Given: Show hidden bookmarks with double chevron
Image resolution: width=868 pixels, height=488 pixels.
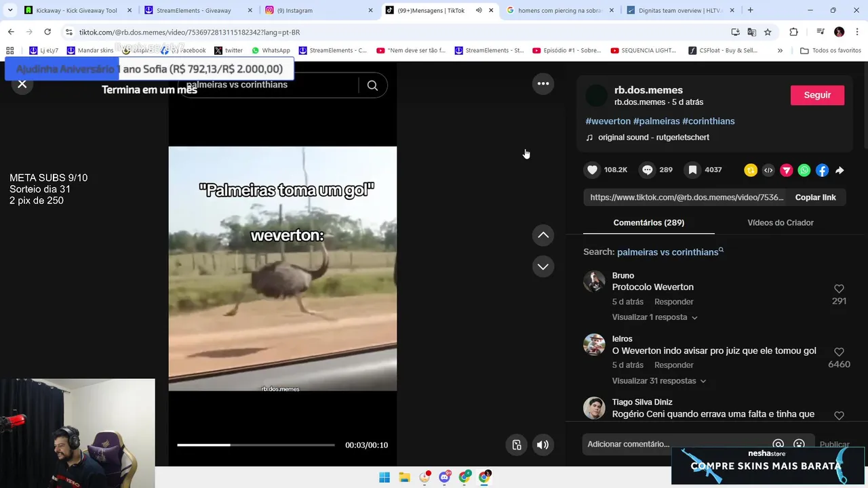Looking at the screenshot, I should pos(780,50).
